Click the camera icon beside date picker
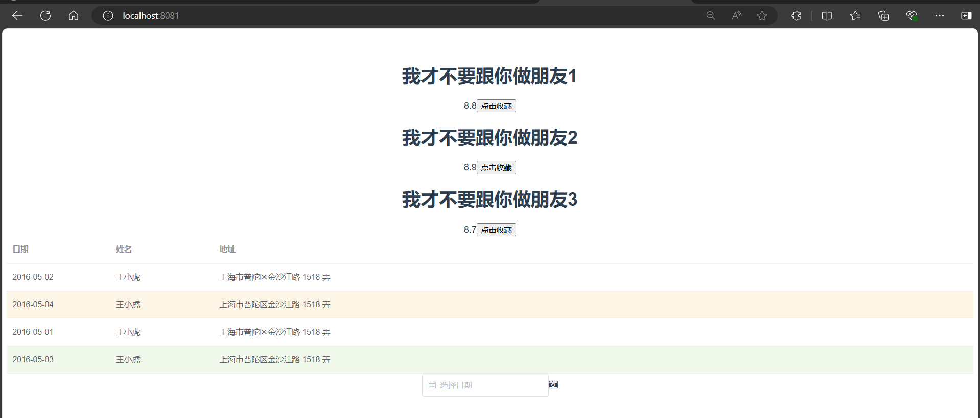This screenshot has height=418, width=980. point(553,384)
